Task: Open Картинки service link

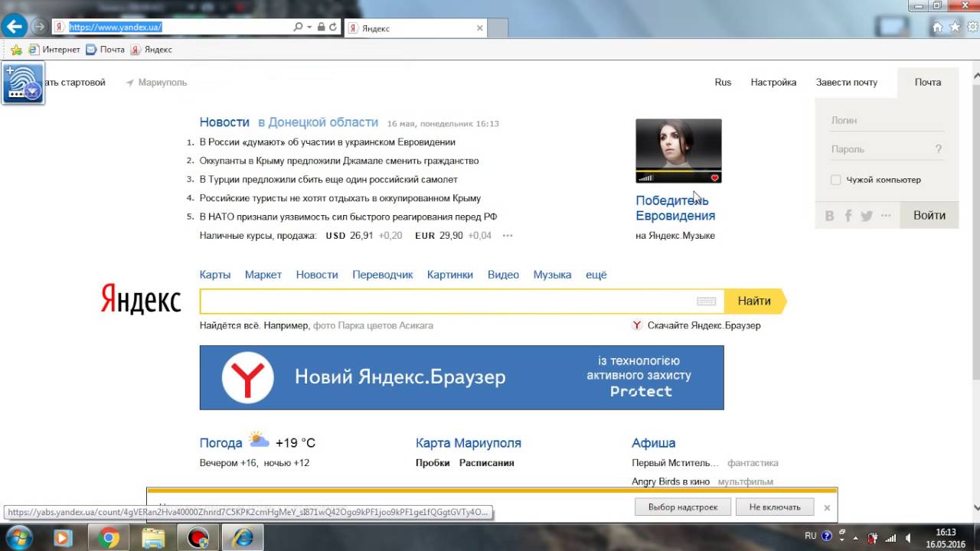Action: pos(450,275)
